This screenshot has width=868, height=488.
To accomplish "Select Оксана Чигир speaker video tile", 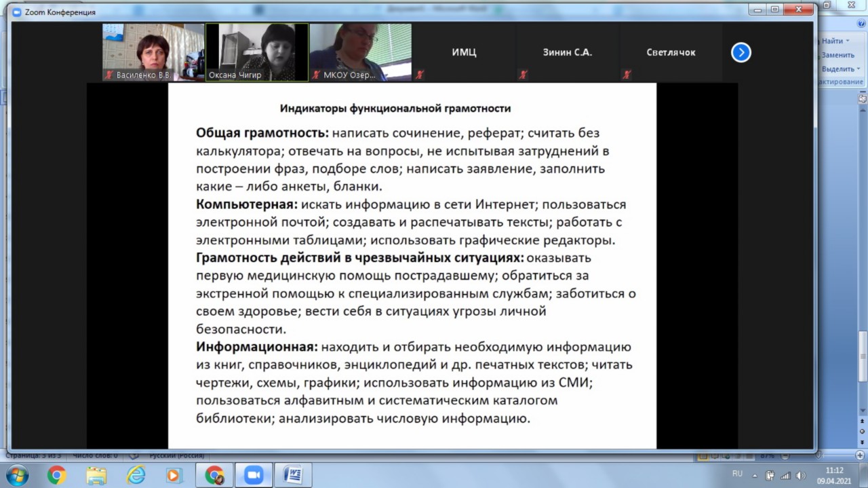I will pyautogui.click(x=256, y=52).
